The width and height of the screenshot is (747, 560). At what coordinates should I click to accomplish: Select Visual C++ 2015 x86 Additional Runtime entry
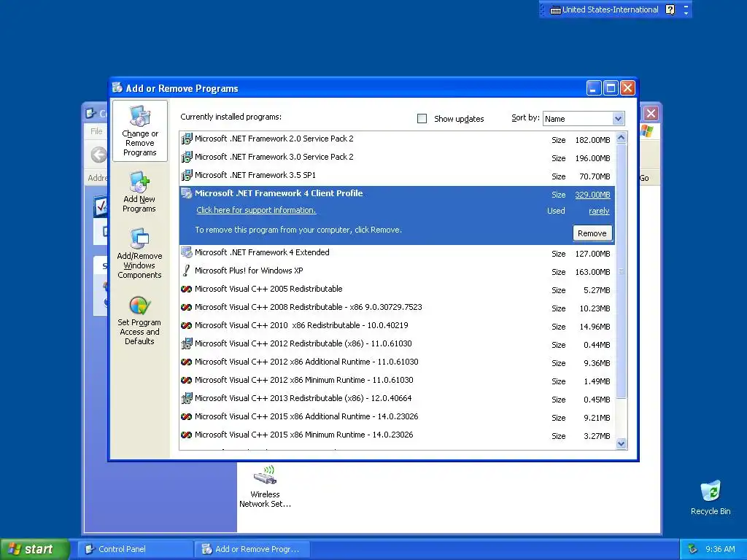(398, 417)
